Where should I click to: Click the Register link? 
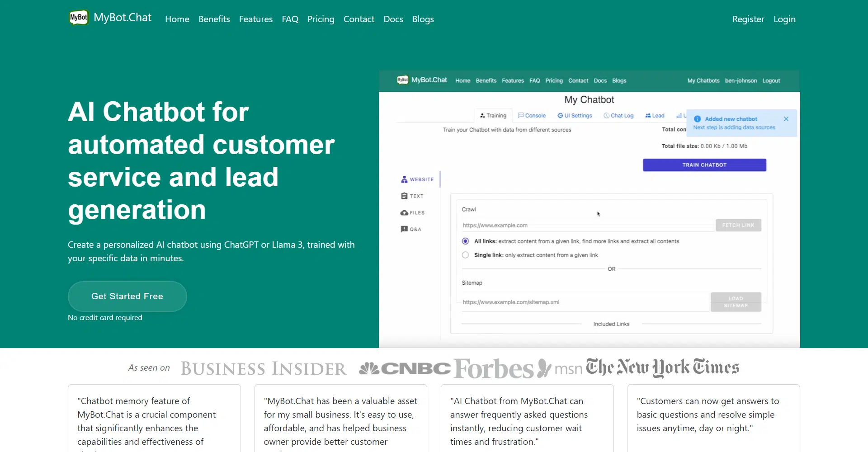(x=748, y=19)
